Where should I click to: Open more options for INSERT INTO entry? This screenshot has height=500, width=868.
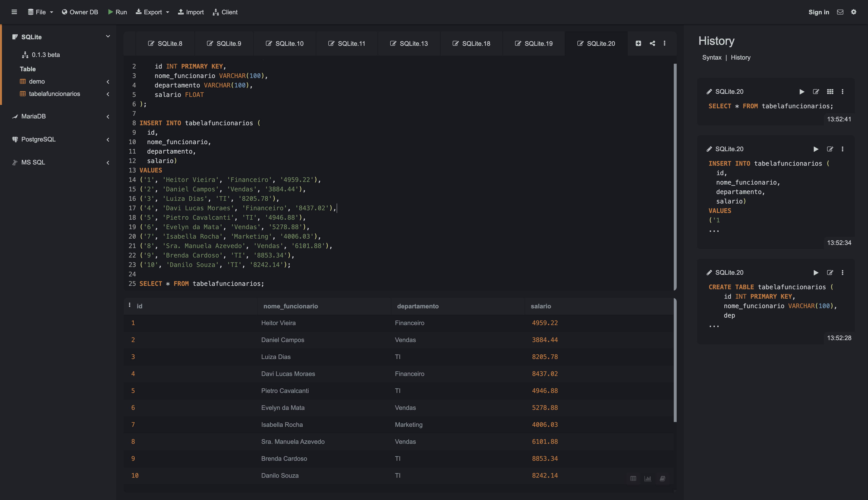tap(842, 149)
